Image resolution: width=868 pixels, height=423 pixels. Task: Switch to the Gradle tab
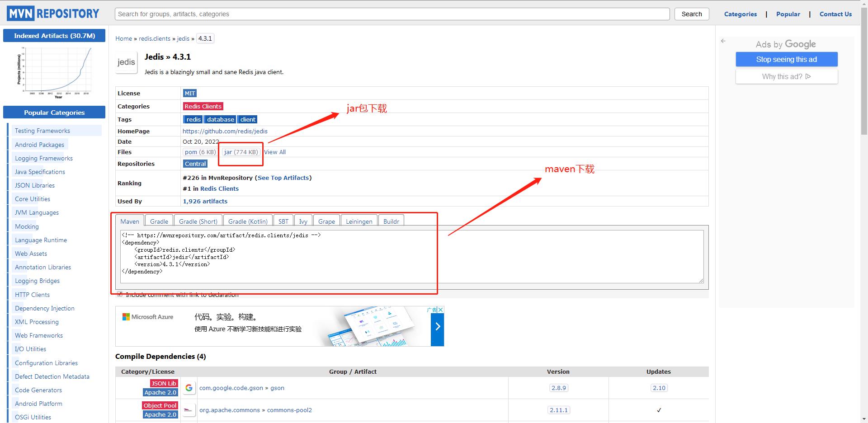click(x=159, y=221)
